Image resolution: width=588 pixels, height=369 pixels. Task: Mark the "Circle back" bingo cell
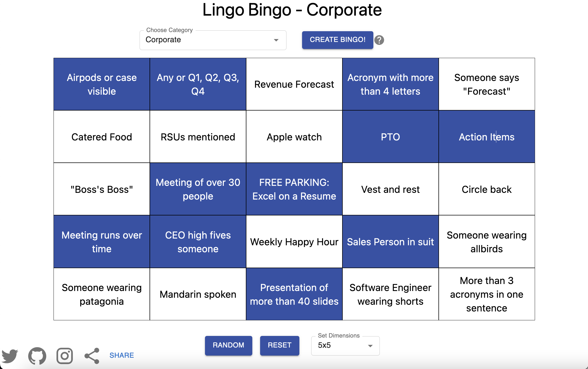(x=487, y=189)
